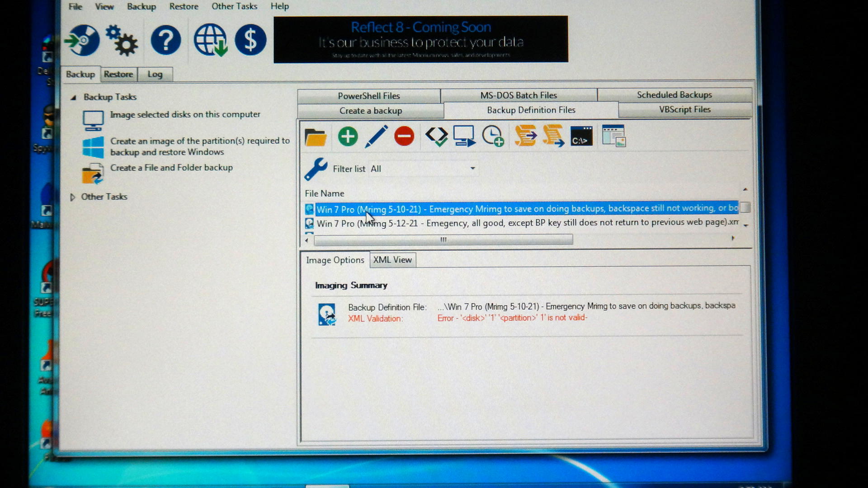This screenshot has height=488, width=868.
Task: Click the green plus add definition icon
Action: 348,136
